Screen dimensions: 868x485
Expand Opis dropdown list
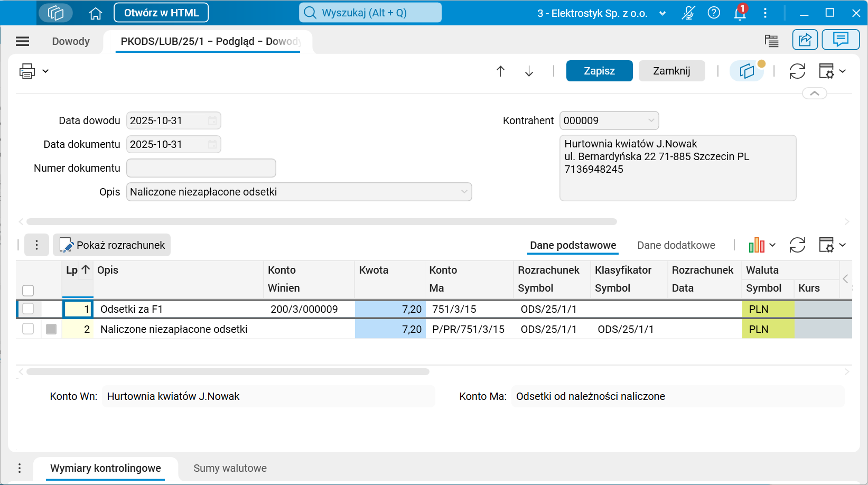(464, 192)
